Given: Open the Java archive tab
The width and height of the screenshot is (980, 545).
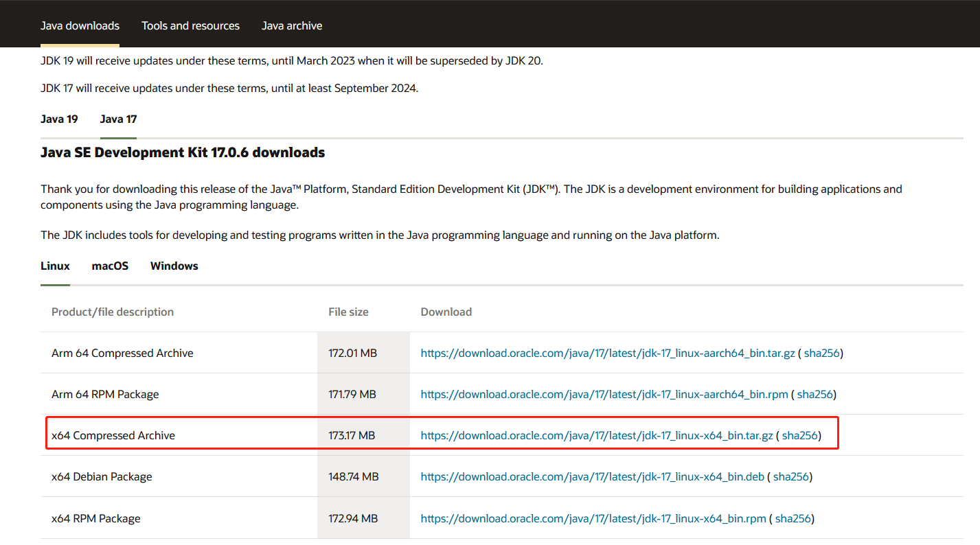Looking at the screenshot, I should click(292, 26).
